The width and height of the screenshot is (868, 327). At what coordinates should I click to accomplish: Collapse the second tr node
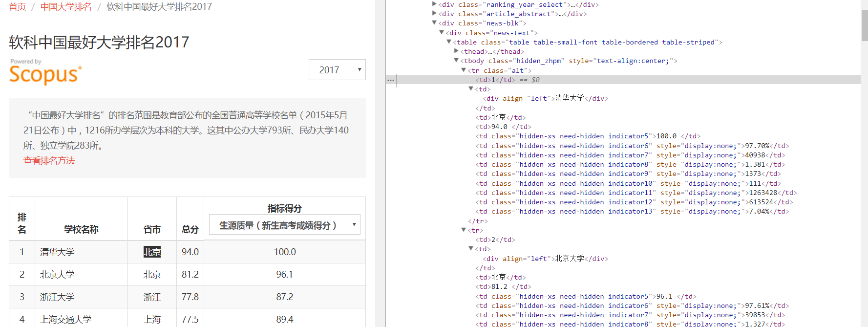coord(464,230)
